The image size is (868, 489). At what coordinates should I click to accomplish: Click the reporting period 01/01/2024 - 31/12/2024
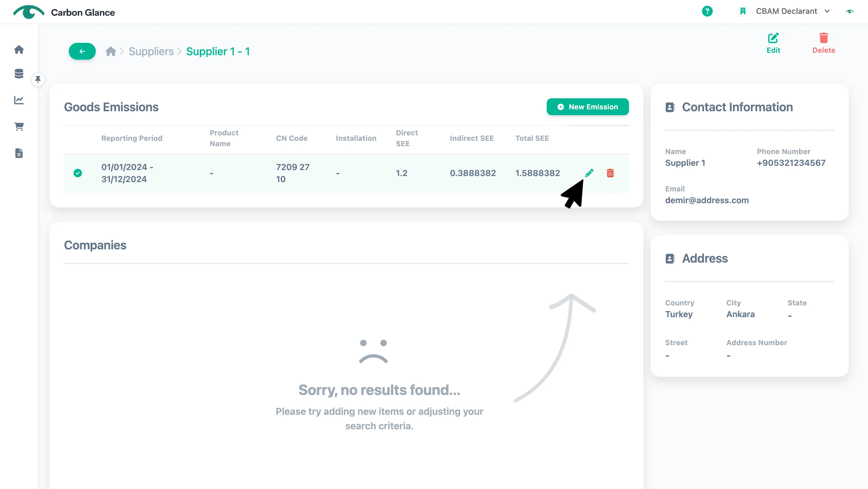pos(127,173)
